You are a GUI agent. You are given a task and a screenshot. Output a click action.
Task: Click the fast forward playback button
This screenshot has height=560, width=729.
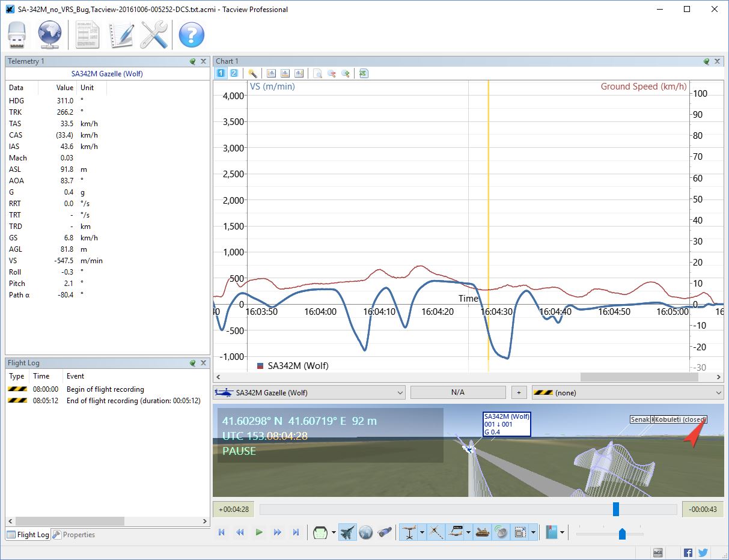[x=278, y=532]
